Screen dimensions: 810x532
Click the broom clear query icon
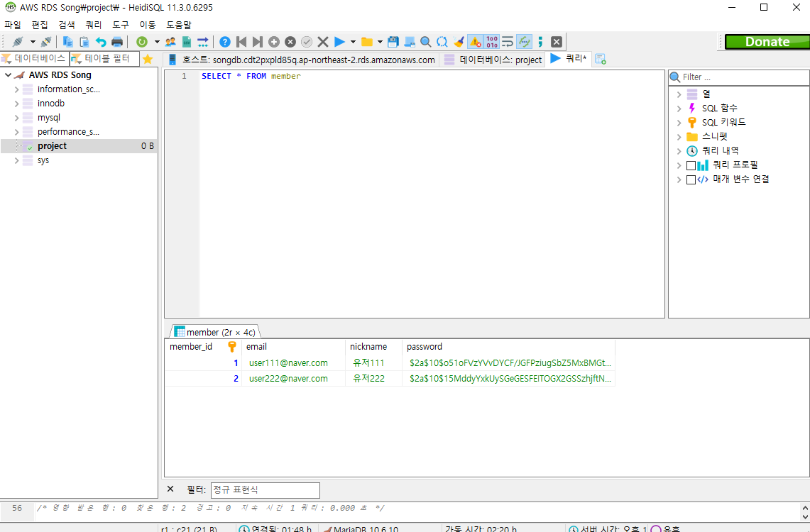point(459,42)
